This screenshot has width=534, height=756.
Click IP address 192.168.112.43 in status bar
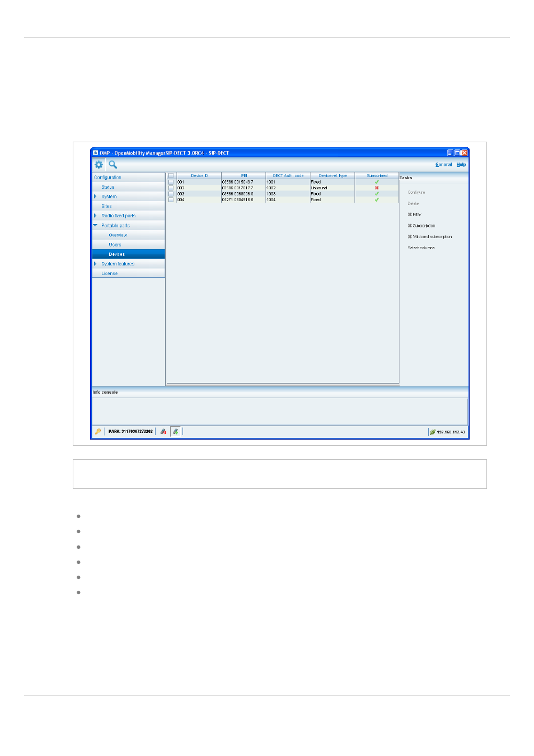[x=451, y=432]
